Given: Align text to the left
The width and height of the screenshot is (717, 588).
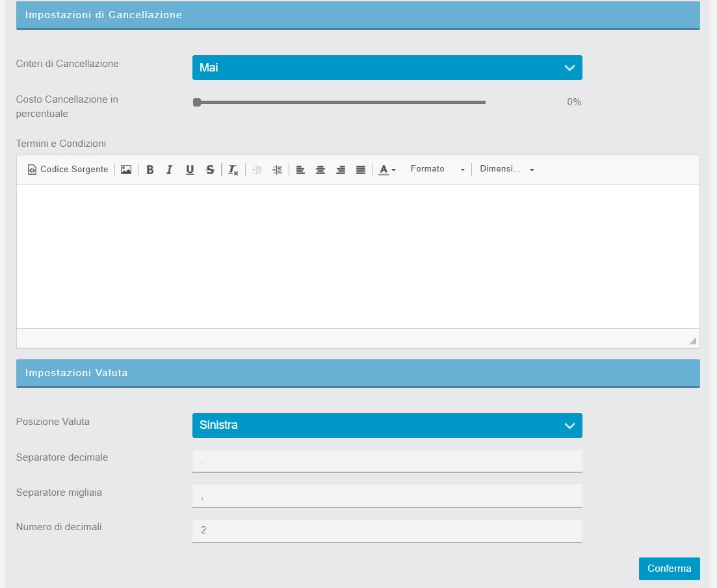Looking at the screenshot, I should [300, 170].
